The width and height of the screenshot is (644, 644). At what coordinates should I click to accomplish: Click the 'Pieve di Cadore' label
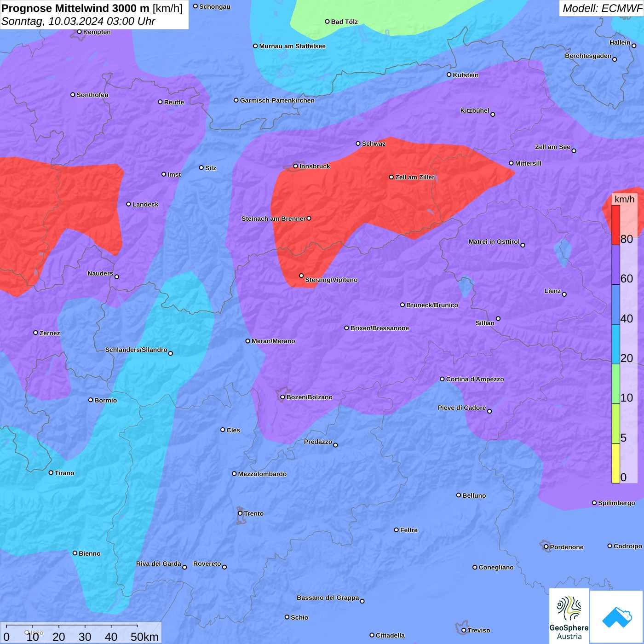(x=462, y=408)
